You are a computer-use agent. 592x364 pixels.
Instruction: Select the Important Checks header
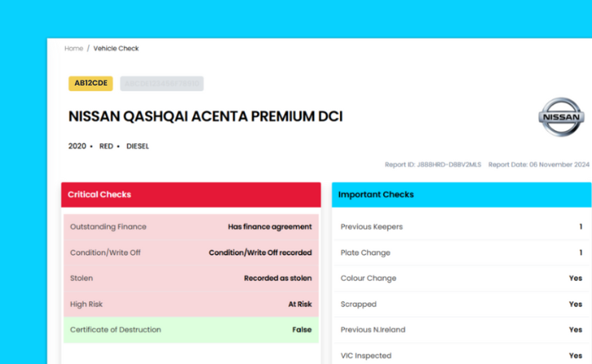tap(461, 195)
